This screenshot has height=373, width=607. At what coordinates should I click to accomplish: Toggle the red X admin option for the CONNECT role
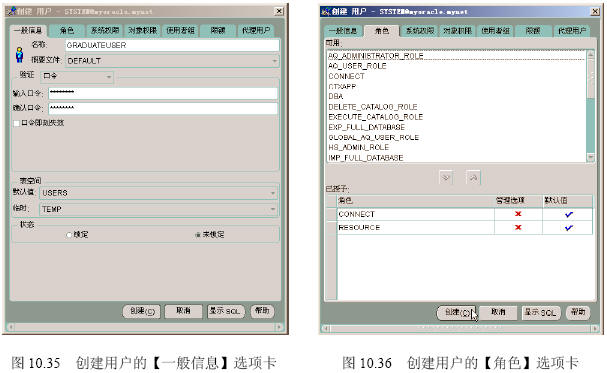tap(518, 214)
